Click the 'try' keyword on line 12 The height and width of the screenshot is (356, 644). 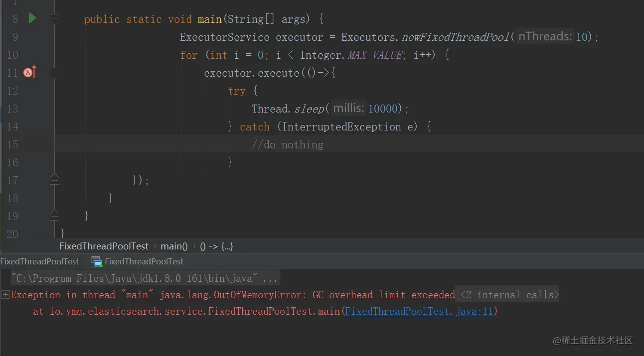click(x=237, y=91)
